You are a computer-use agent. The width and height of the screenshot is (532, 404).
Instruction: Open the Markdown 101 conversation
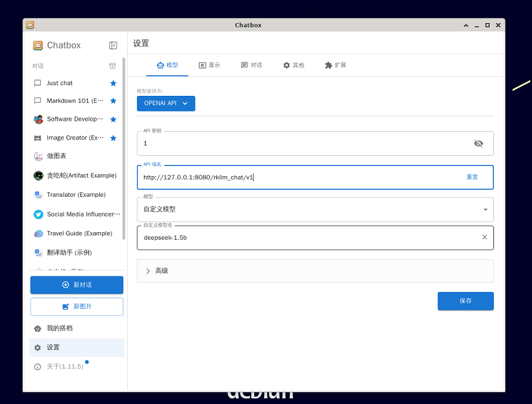75,101
